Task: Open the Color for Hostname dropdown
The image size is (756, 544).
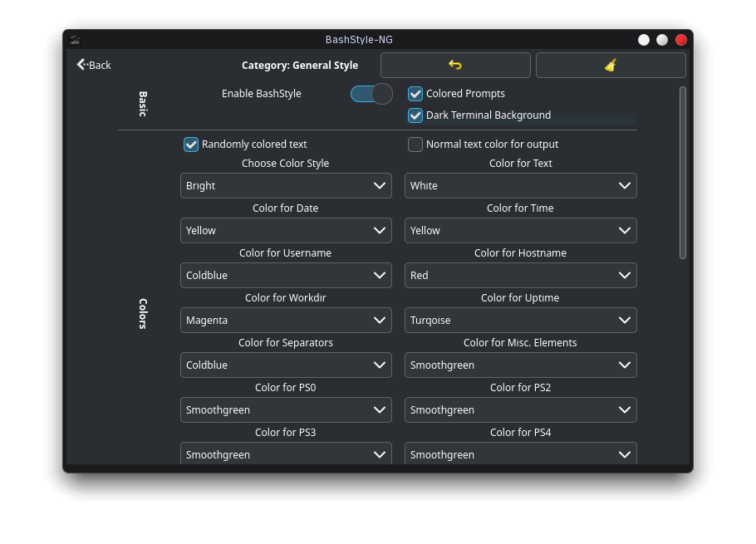Action: click(521, 275)
